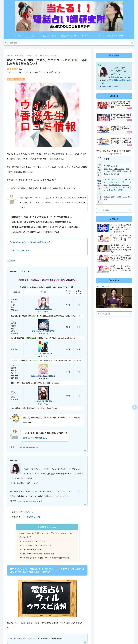The image size is (138, 644).
Task: Click the 灯（あかり）先生に相談する link
Action: coord(43,353)
